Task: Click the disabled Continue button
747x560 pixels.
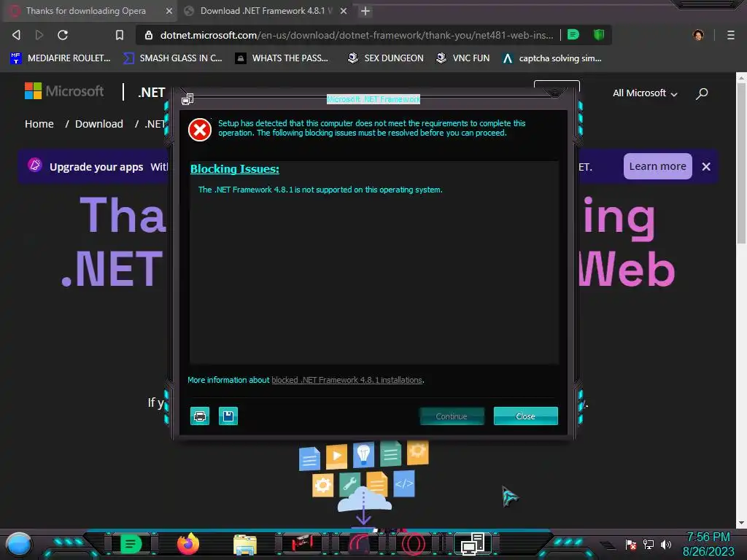Action: point(452,416)
